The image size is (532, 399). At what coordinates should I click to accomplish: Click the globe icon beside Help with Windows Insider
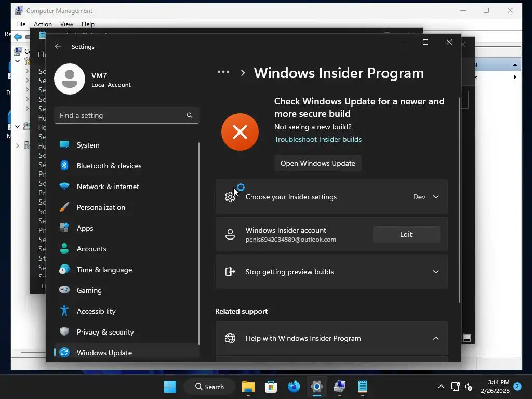pos(230,338)
